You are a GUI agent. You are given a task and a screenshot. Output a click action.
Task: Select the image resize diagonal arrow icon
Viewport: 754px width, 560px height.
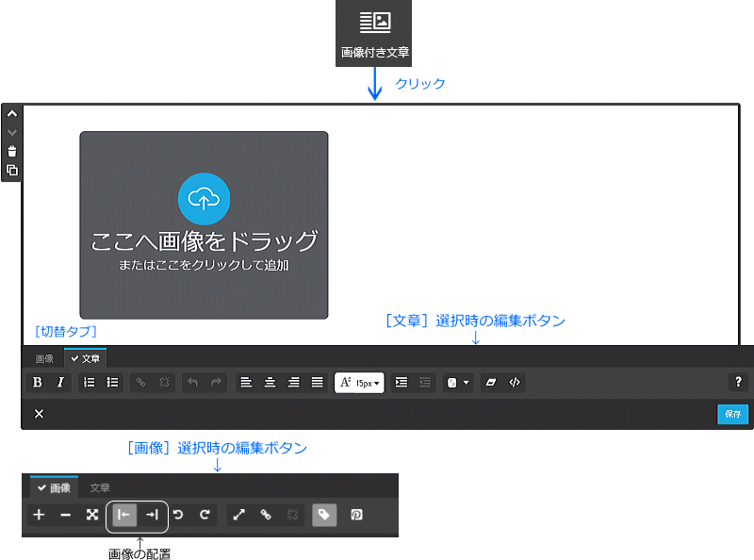(x=238, y=516)
